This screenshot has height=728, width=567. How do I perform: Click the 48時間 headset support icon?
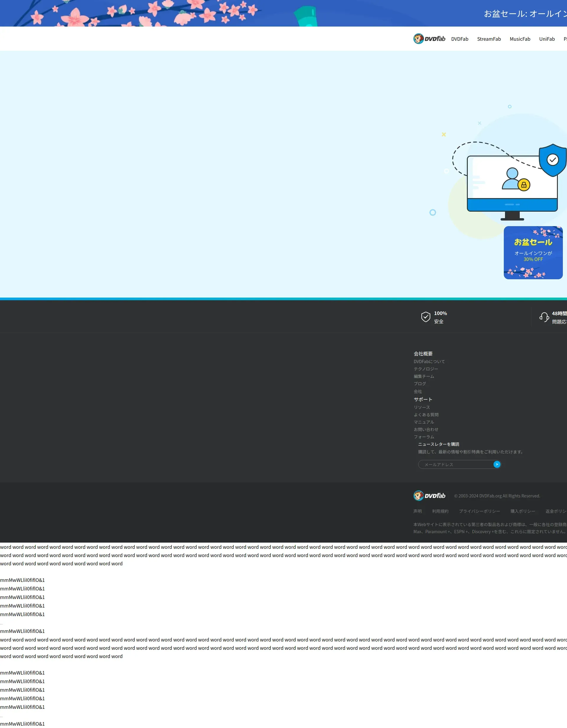point(544,317)
